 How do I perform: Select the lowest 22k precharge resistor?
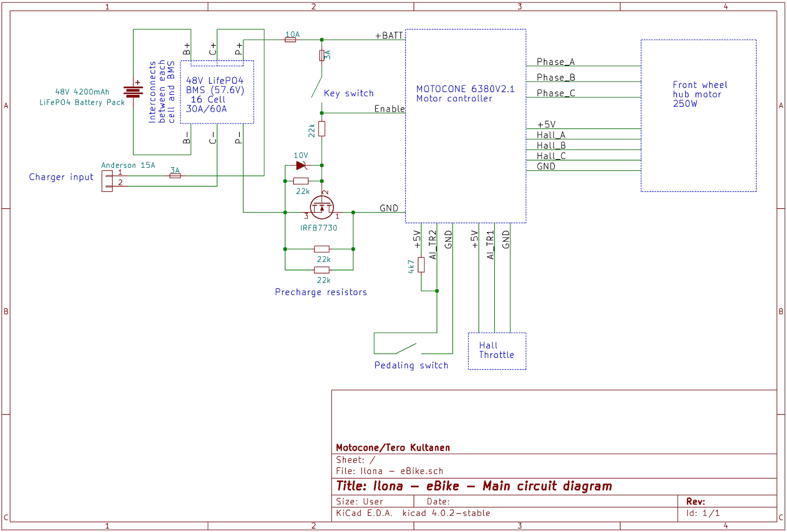click(x=322, y=270)
